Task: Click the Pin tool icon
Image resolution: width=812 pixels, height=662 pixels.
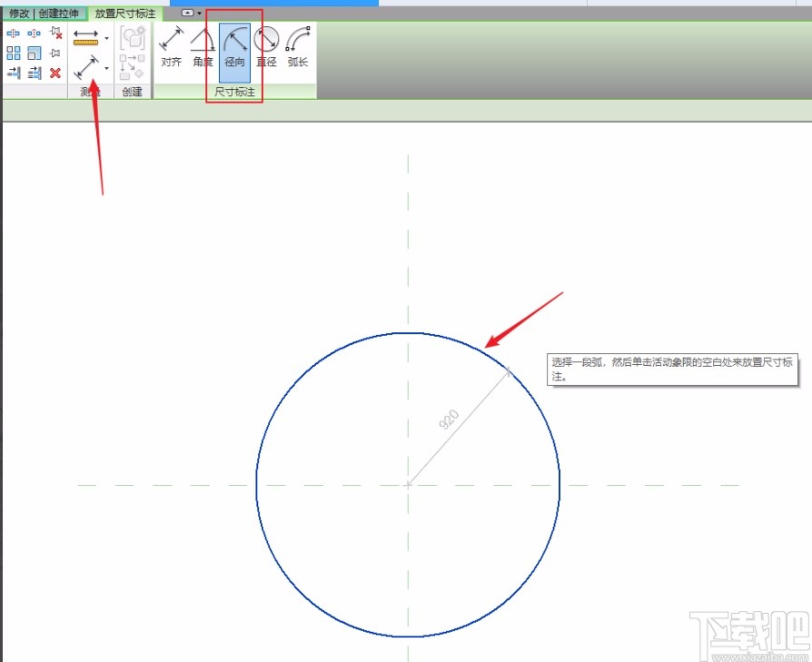Action: click(55, 54)
